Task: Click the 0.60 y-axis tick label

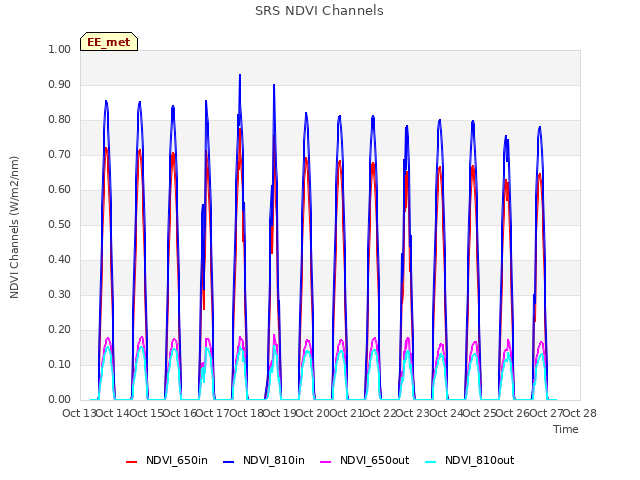Action: pos(59,189)
